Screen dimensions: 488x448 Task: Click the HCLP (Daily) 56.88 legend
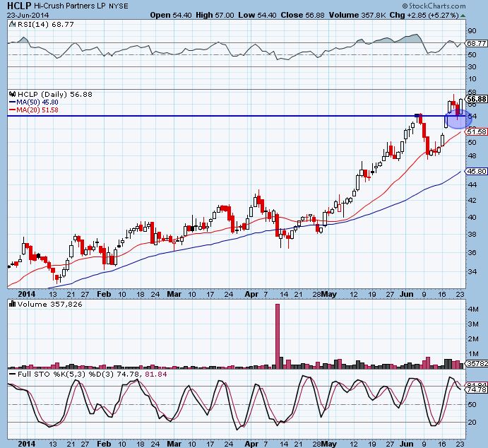coord(55,94)
